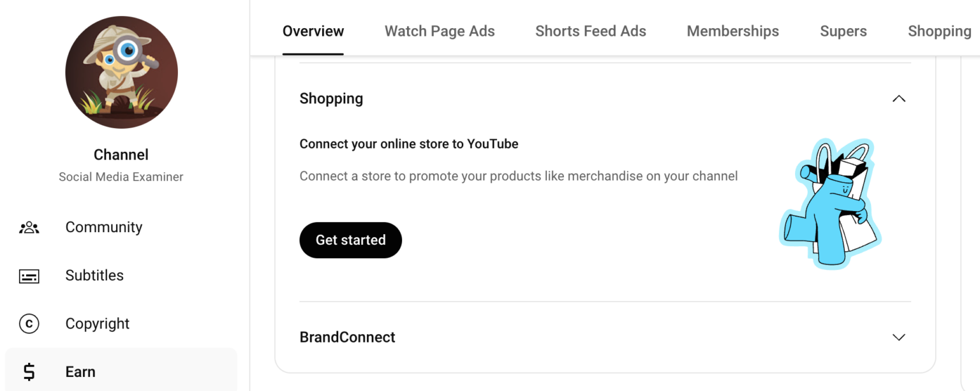The image size is (980, 391).
Task: Switch to the Watch Page Ads tab
Action: [440, 31]
